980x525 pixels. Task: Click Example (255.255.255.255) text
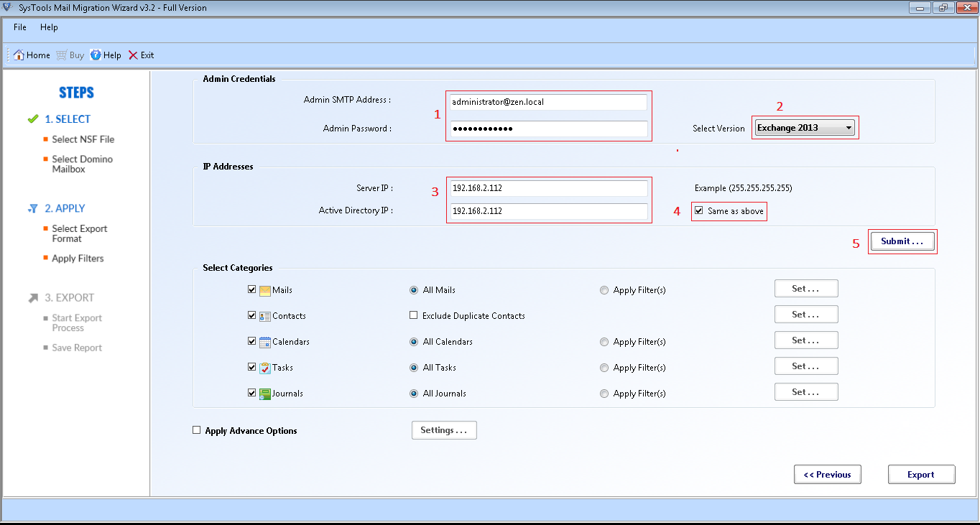(x=744, y=188)
